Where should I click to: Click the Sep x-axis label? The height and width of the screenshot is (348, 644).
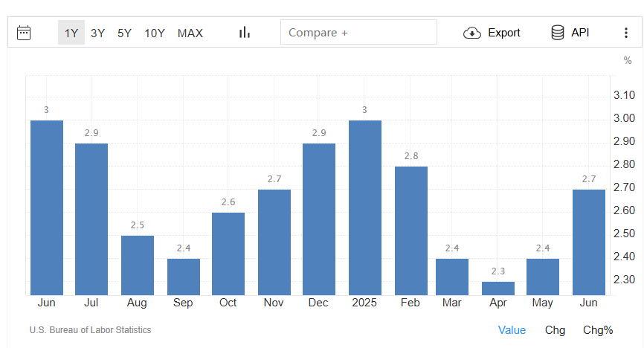183,303
